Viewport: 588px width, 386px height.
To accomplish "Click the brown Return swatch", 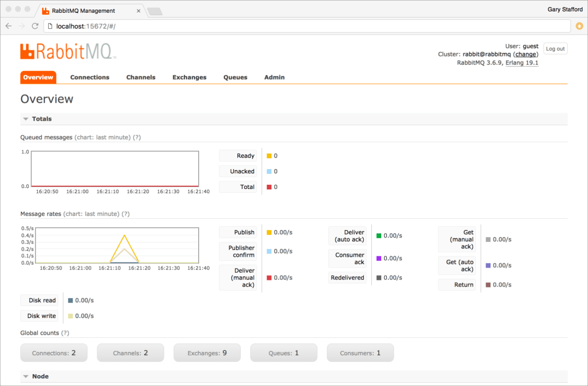I will (x=488, y=285).
